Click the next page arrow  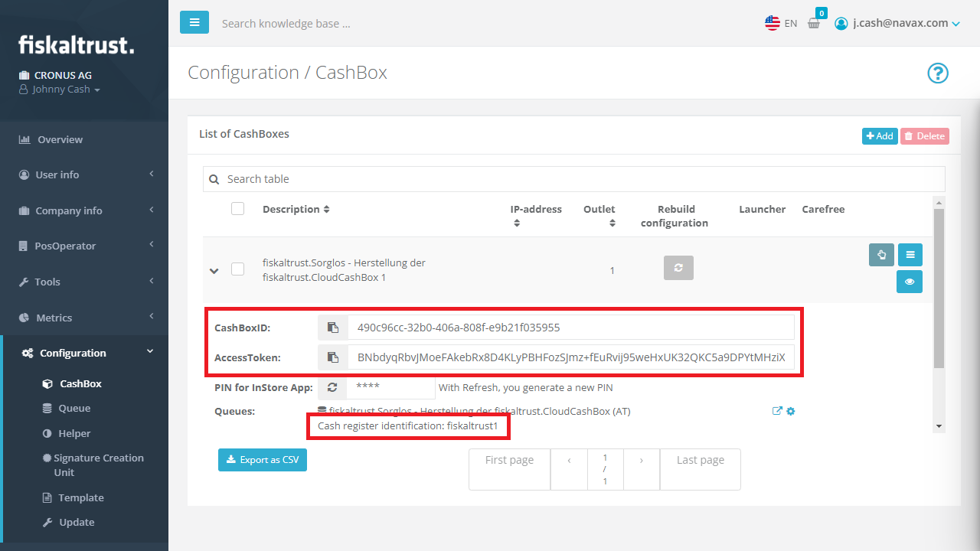coord(642,469)
